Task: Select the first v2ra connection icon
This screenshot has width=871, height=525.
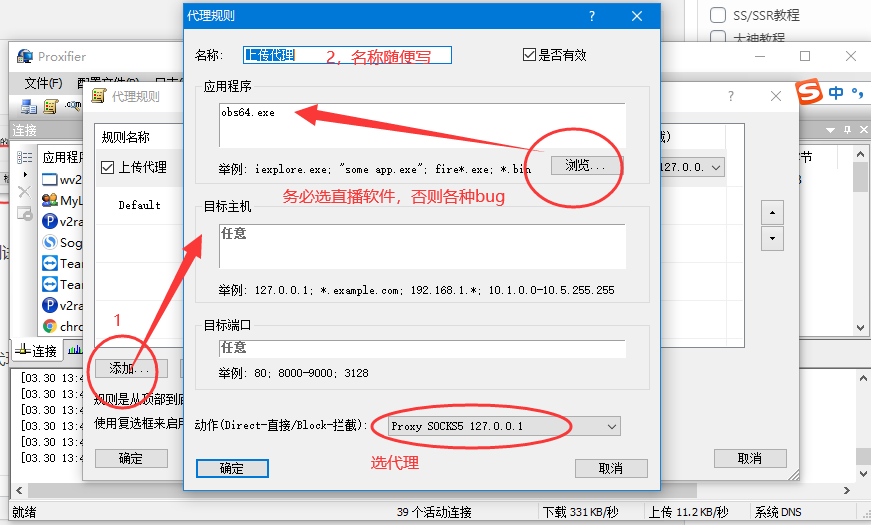Action: (50, 221)
